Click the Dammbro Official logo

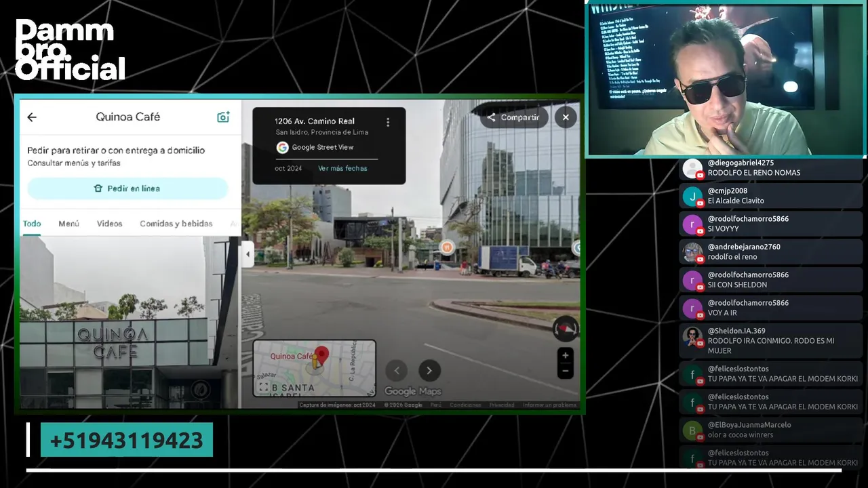click(70, 49)
